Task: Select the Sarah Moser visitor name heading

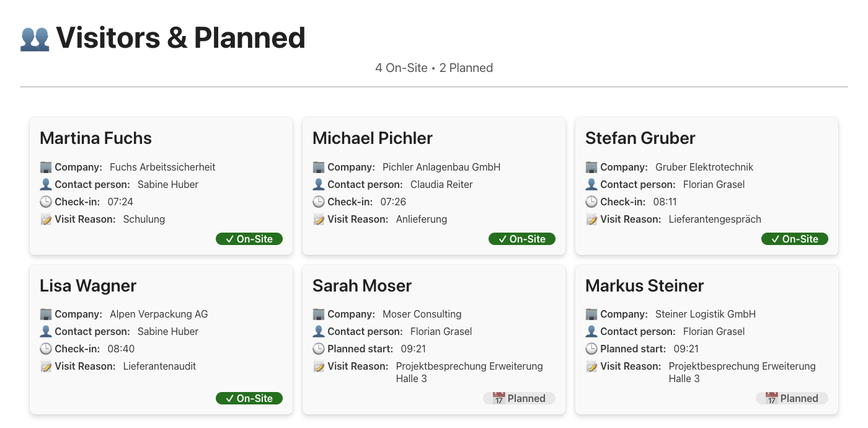Action: 362,285
